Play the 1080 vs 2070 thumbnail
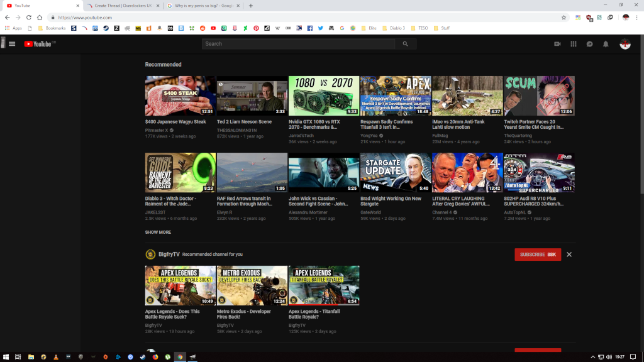Viewport: 644px width, 362px height. (324, 96)
